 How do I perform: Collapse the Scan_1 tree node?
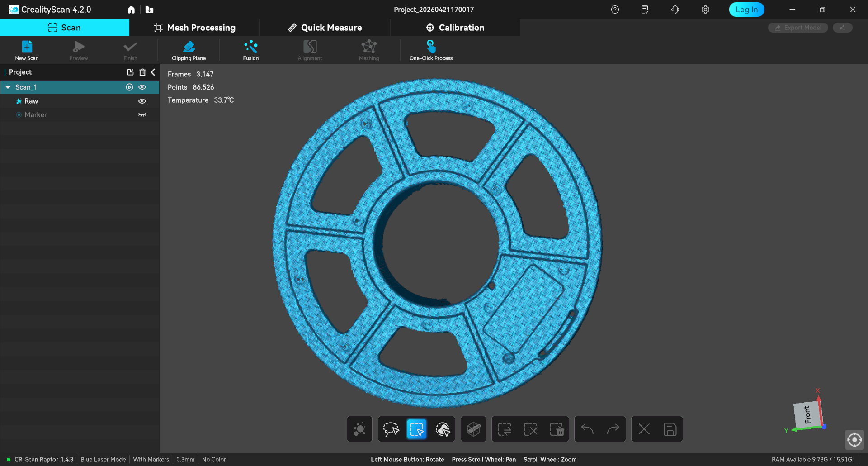click(8, 87)
